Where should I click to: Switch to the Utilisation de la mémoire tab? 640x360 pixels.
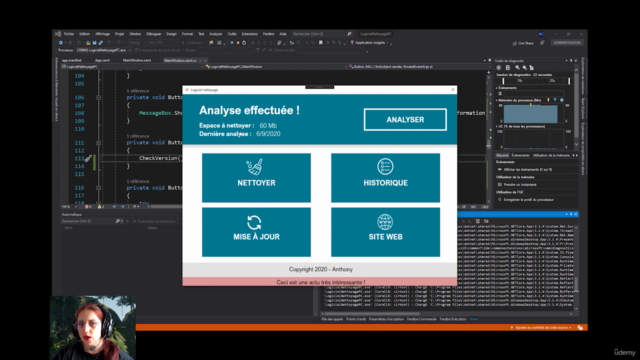pyautogui.click(x=551, y=156)
